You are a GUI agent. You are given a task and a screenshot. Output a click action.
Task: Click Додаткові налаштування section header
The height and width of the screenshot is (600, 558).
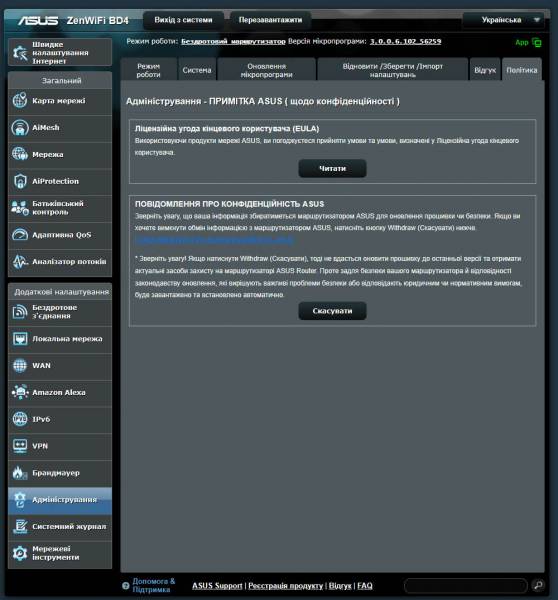tap(61, 292)
